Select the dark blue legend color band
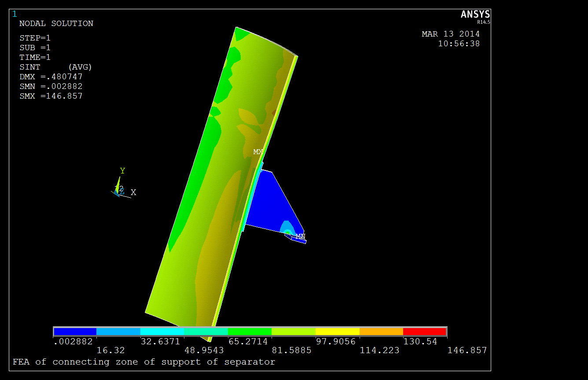The width and height of the screenshot is (588, 380). tap(75, 332)
